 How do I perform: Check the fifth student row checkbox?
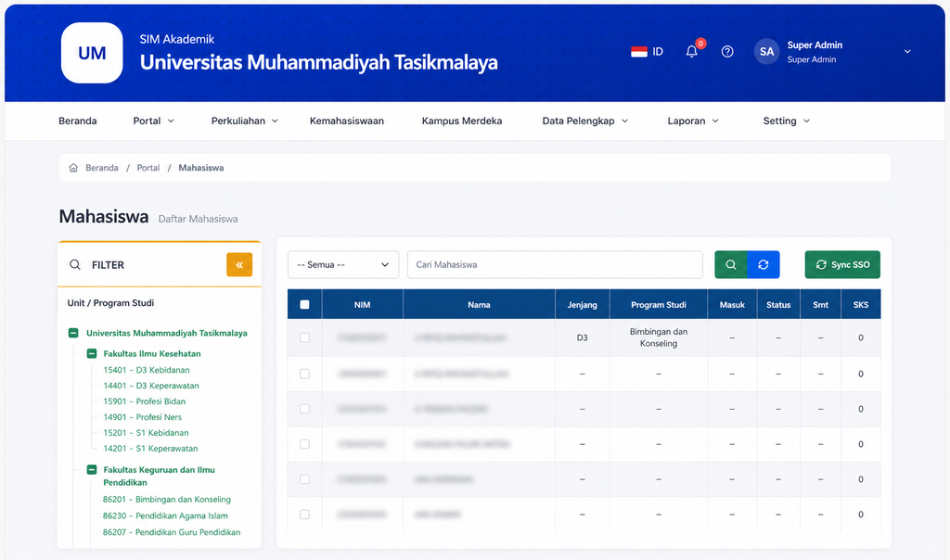click(304, 479)
